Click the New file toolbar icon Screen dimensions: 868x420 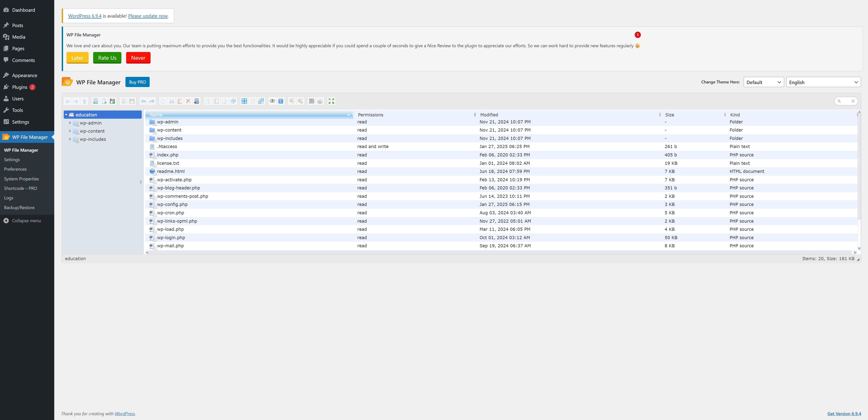[x=104, y=101]
